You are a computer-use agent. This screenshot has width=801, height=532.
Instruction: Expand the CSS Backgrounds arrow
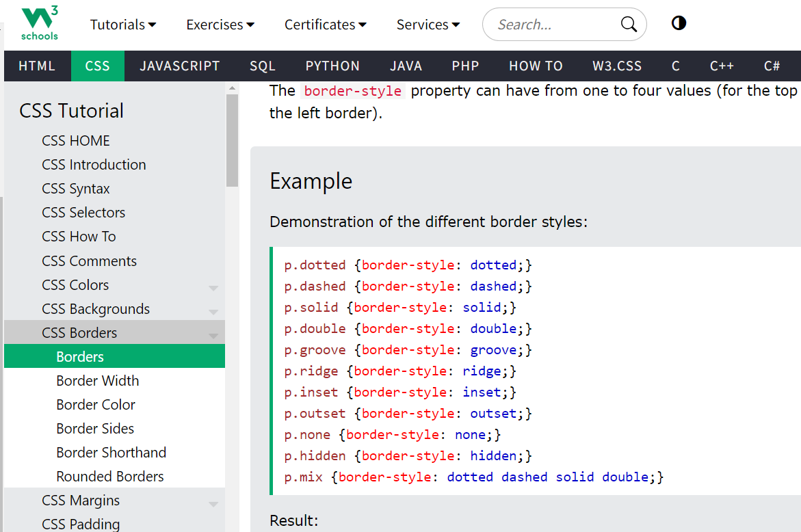tap(213, 312)
